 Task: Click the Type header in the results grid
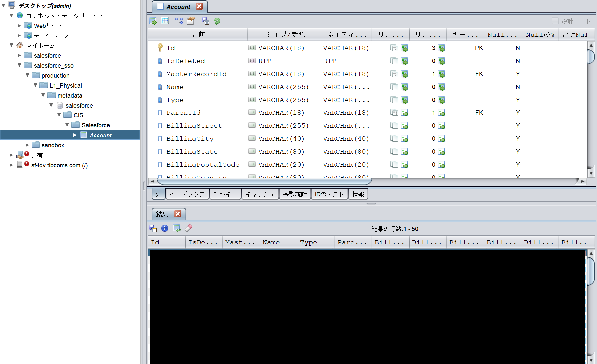click(316, 242)
